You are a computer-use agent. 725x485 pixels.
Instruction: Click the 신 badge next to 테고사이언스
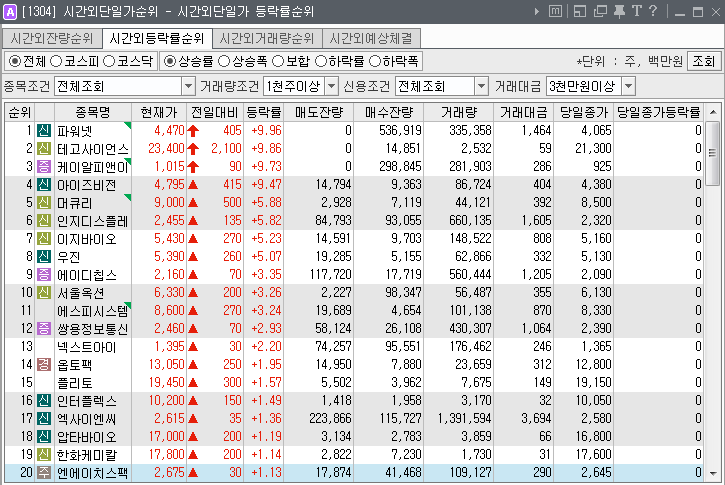point(44,148)
